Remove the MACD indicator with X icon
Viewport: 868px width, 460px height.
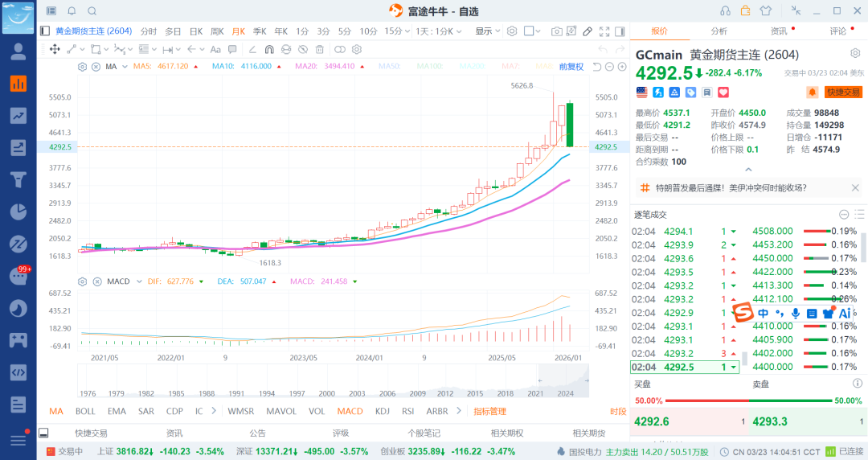click(x=96, y=281)
